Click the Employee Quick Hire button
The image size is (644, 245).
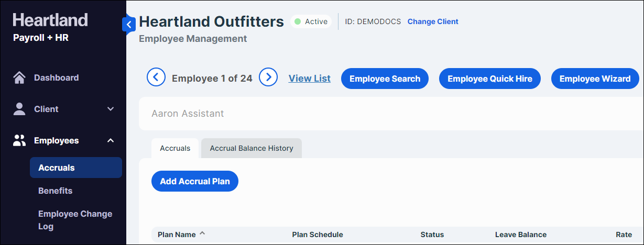(x=490, y=79)
